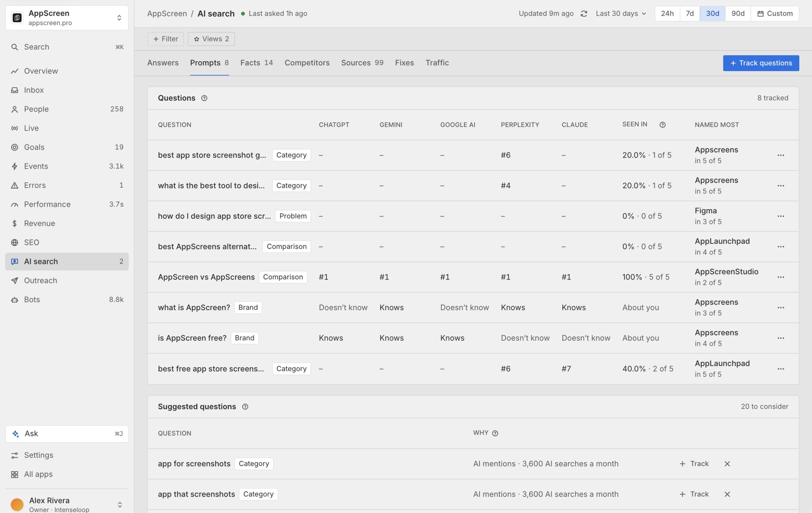Image resolution: width=812 pixels, height=513 pixels.
Task: Open the Custom date range picker
Action: (x=775, y=14)
